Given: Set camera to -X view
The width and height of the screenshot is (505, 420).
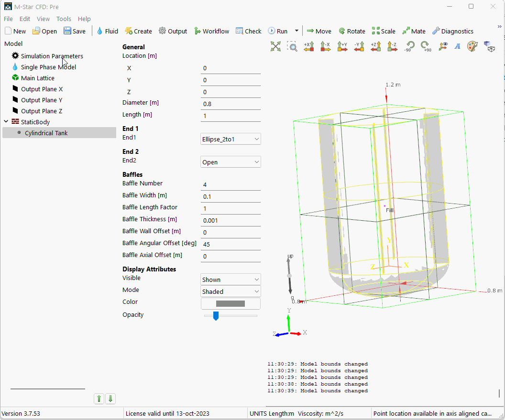Looking at the screenshot, I should 326,46.
